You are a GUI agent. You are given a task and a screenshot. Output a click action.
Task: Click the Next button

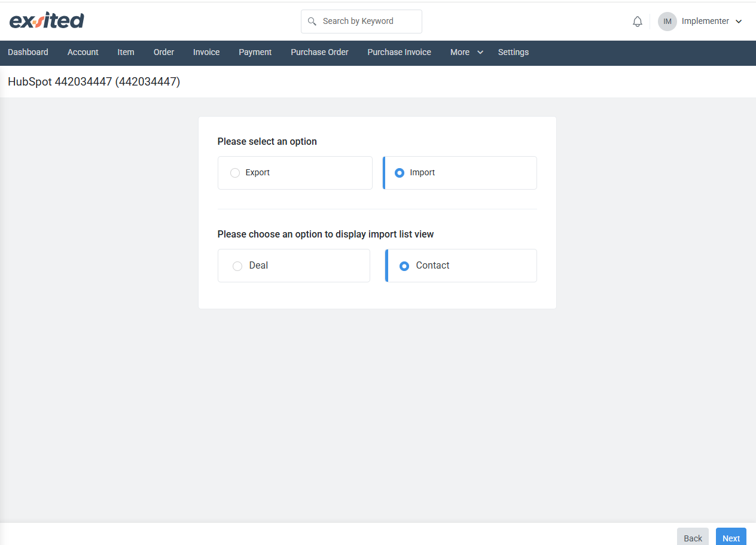coord(731,537)
